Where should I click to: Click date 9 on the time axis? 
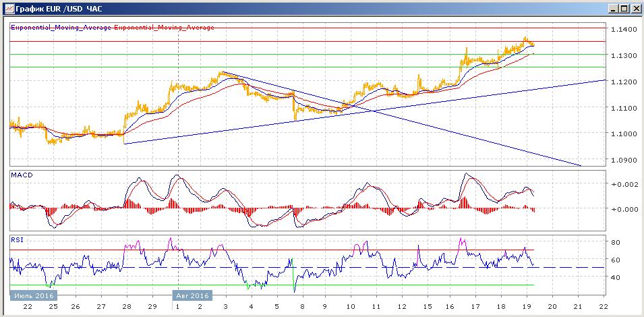coord(325,306)
